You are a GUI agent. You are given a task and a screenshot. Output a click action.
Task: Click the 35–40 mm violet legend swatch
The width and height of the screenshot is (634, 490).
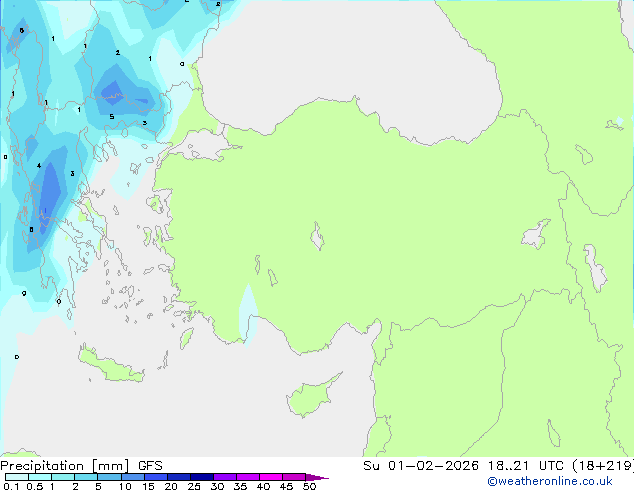(247, 477)
